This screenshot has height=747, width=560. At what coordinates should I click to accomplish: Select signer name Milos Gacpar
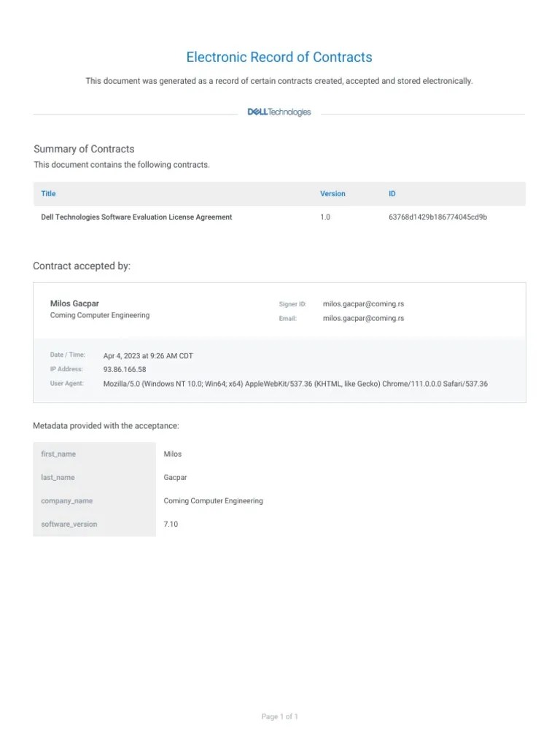point(74,303)
